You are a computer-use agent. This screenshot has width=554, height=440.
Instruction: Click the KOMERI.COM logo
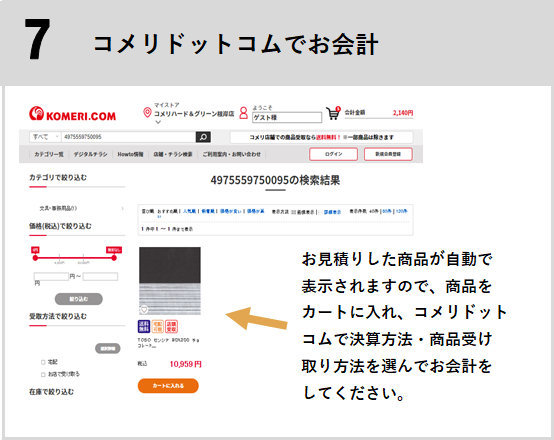(x=72, y=114)
